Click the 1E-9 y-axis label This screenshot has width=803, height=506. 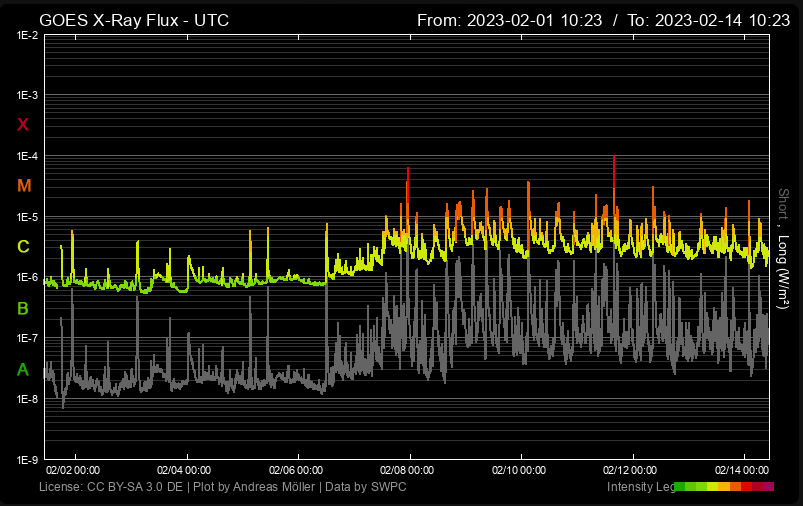coord(27,461)
